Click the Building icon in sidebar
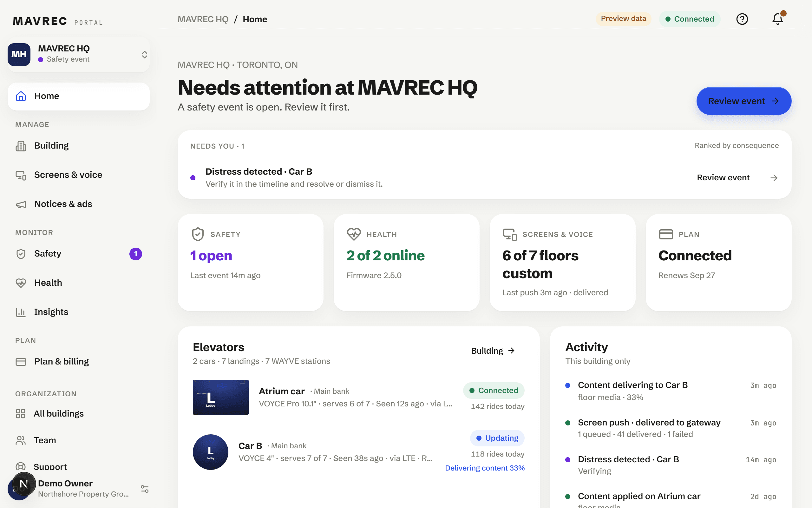The image size is (812, 508). [21, 146]
